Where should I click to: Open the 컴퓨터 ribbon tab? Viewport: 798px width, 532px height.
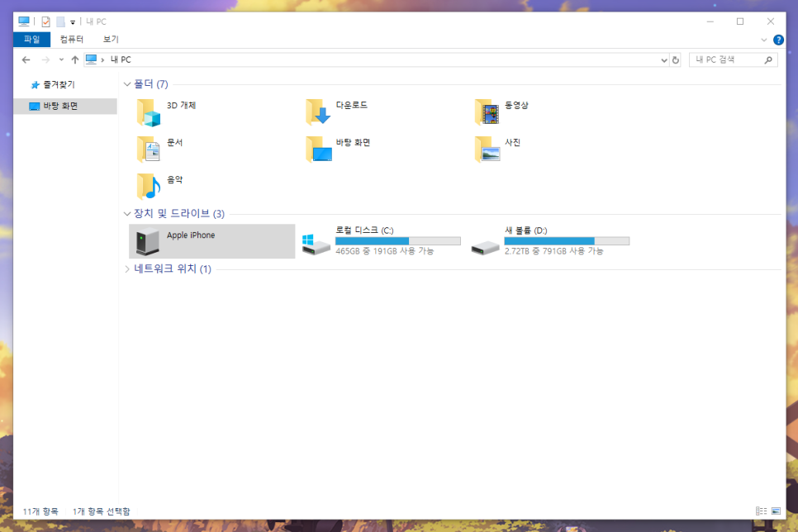(x=71, y=39)
